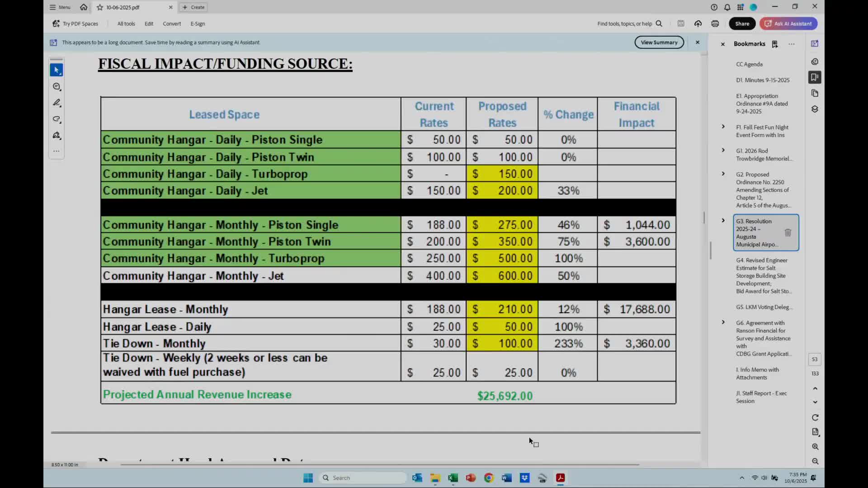Expand the G2 Proposed Ordinance bookmark
Image resolution: width=868 pixels, height=488 pixels.
tap(723, 174)
